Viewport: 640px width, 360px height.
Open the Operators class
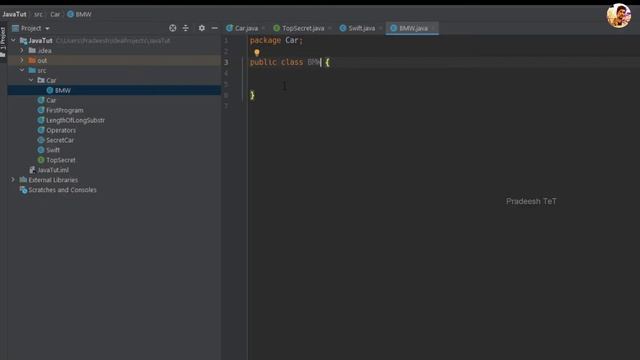61,130
